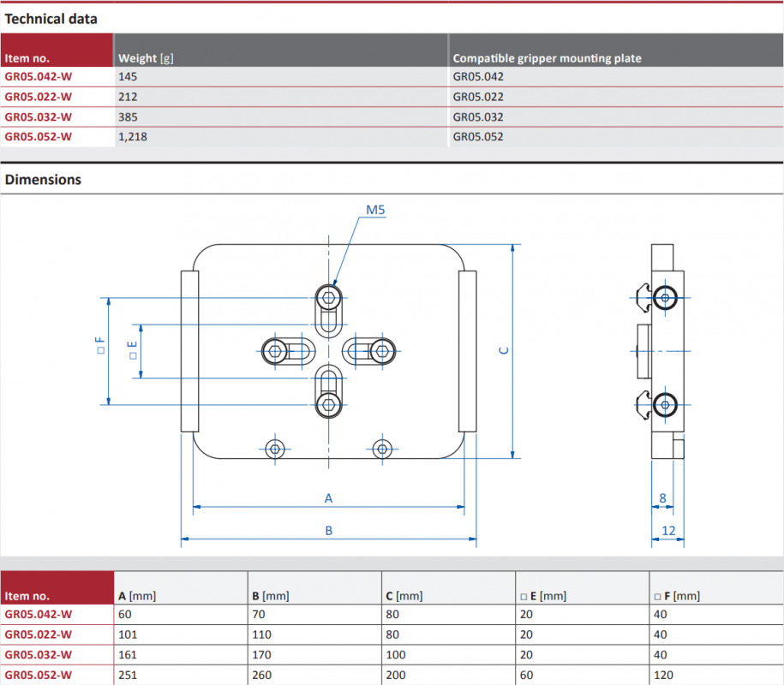
Task: Select the "E [mm]" column header
Action: pyautogui.click(x=543, y=596)
